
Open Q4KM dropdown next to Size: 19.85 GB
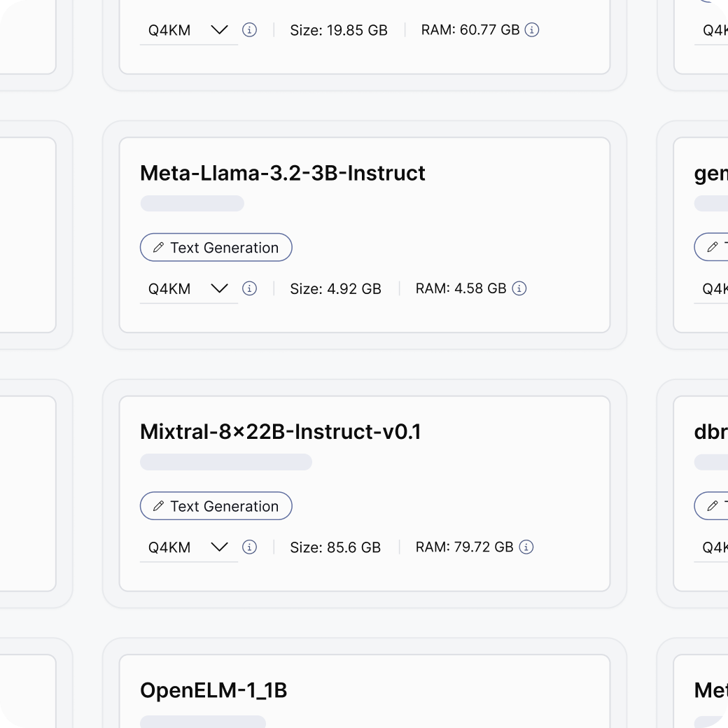[188, 30]
